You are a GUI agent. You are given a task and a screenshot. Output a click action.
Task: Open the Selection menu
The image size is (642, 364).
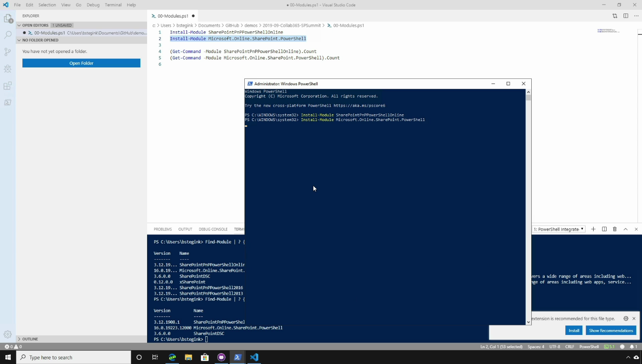pyautogui.click(x=47, y=5)
